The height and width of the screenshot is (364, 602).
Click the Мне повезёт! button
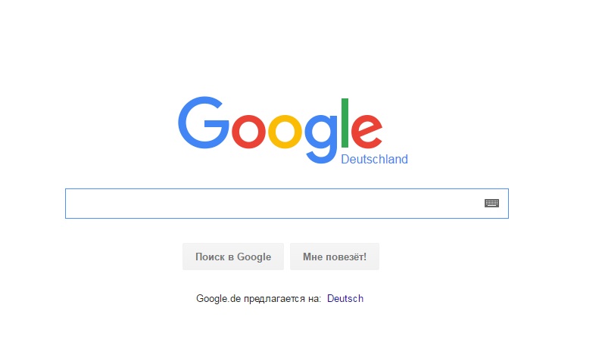point(335,257)
